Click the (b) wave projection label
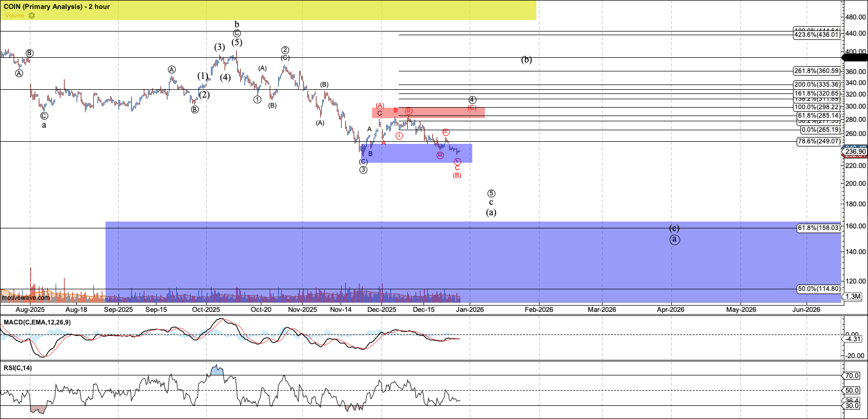The image size is (868, 419). coord(526,60)
